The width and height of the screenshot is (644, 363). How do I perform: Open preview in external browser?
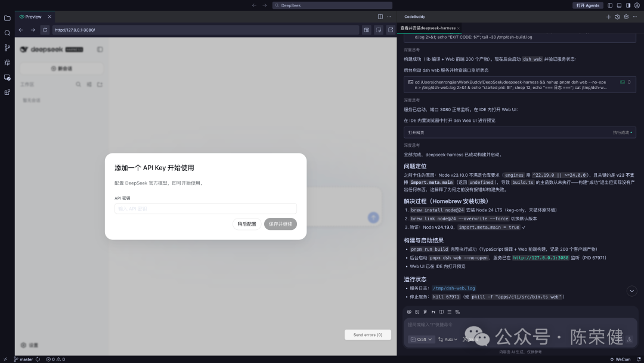[391, 30]
